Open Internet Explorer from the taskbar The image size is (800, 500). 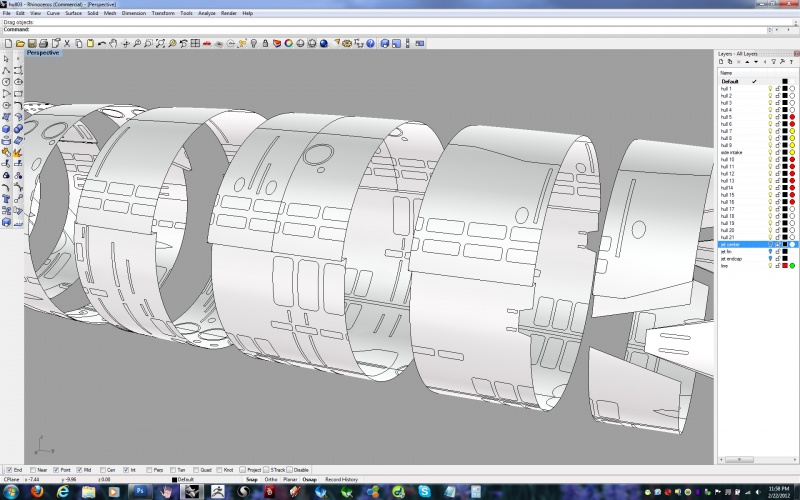point(63,491)
